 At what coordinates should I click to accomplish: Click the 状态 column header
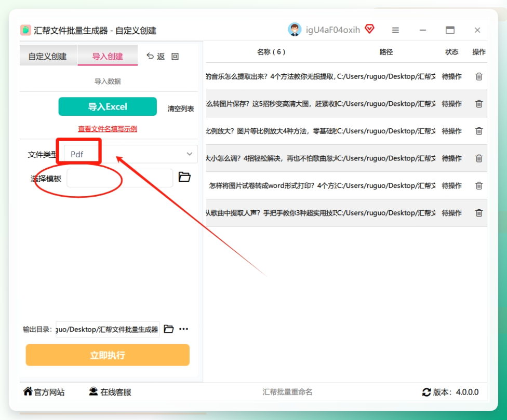pyautogui.click(x=452, y=52)
